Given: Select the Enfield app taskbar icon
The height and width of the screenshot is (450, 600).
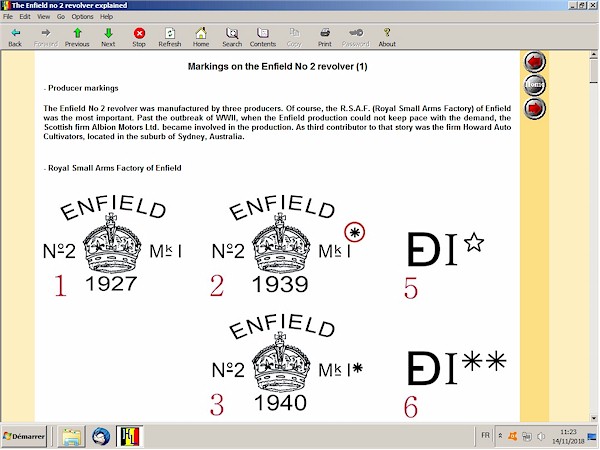Looking at the screenshot, I should (130, 436).
